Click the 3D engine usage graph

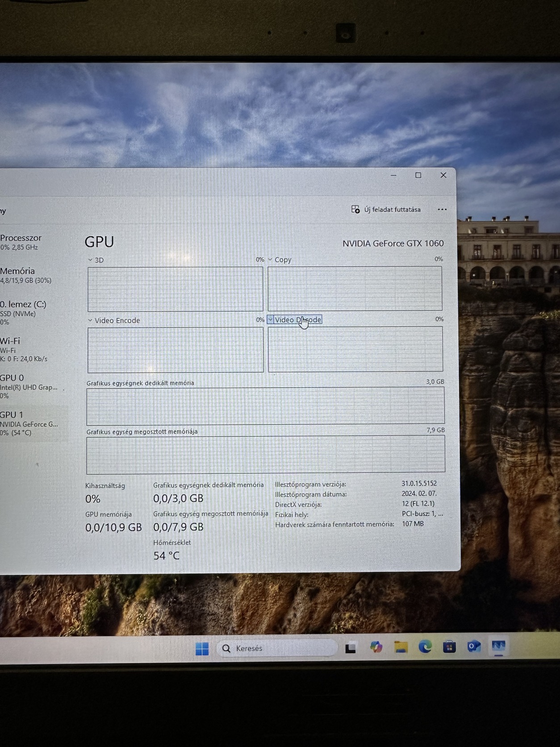click(x=176, y=289)
